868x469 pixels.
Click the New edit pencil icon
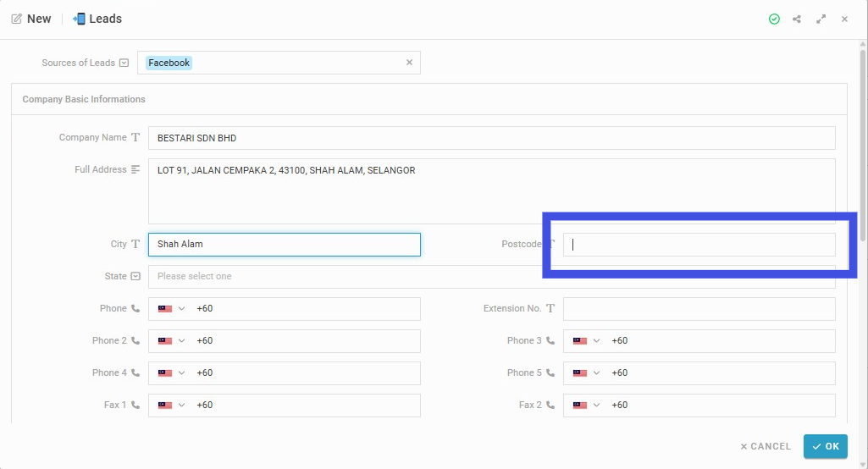pyautogui.click(x=17, y=19)
